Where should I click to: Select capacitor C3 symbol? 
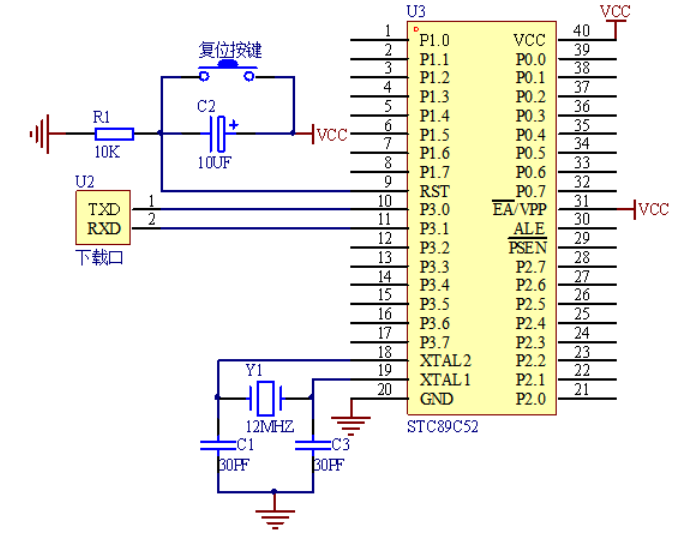coord(313,445)
